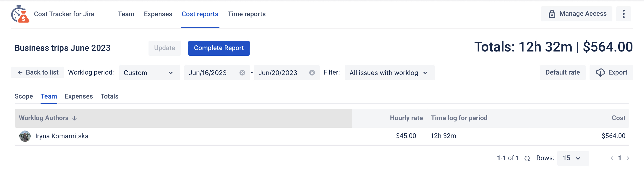
Task: Click the $45.00 hourly rate cell
Action: (406, 136)
